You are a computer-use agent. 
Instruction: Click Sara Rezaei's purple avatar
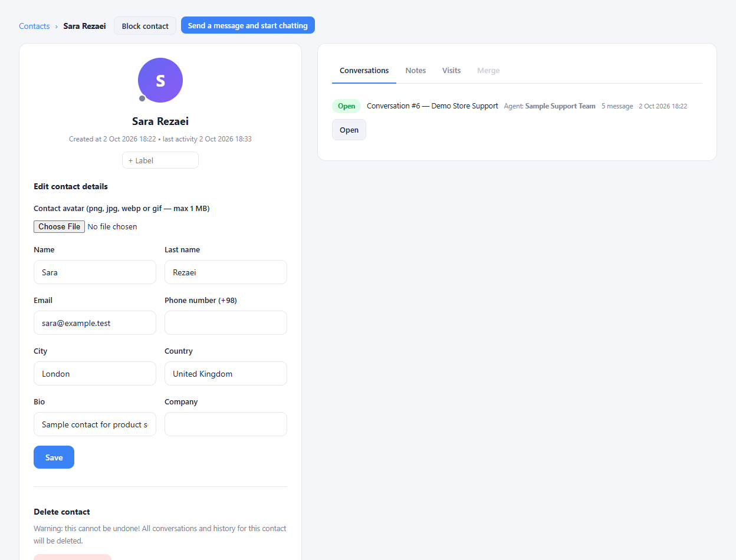tap(160, 80)
